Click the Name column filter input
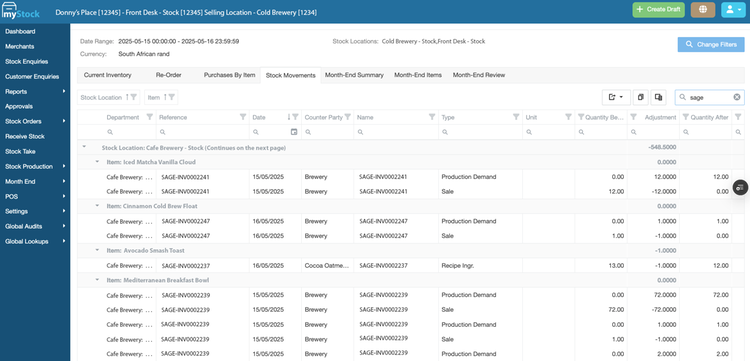Image resolution: width=750 pixels, height=361 pixels. point(396,132)
